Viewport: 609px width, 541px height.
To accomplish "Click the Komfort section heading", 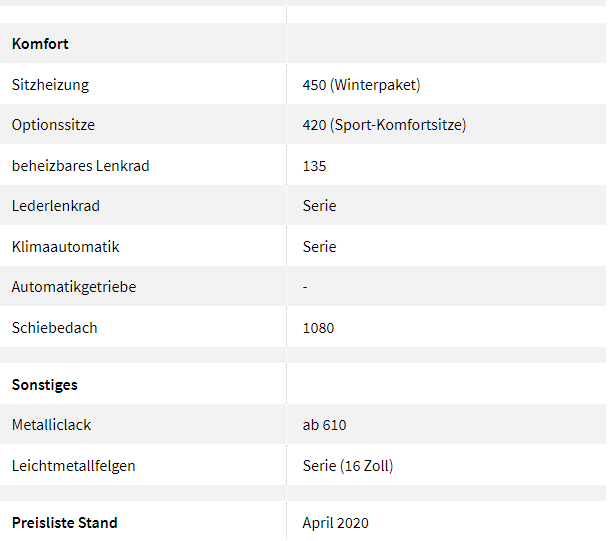I will click(40, 44).
